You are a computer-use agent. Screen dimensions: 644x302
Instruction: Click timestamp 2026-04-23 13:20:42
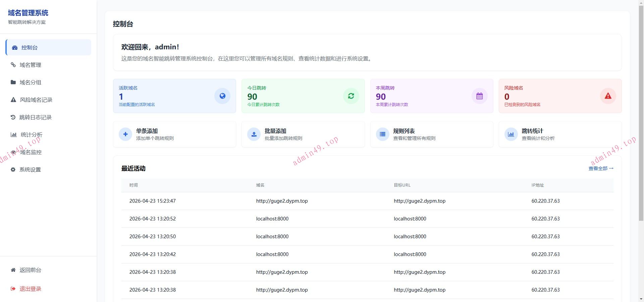tap(153, 254)
